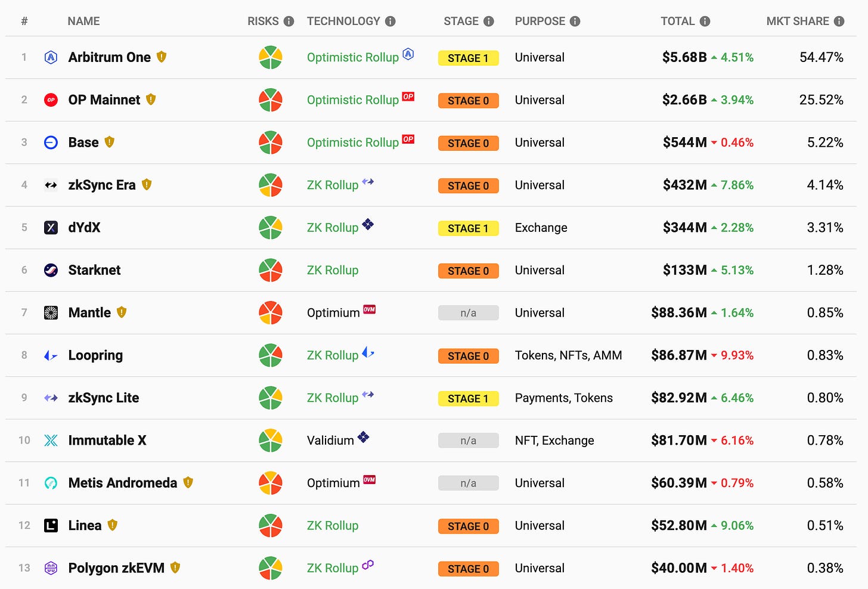Click the NFT, Exchange purpose text

coord(554,441)
